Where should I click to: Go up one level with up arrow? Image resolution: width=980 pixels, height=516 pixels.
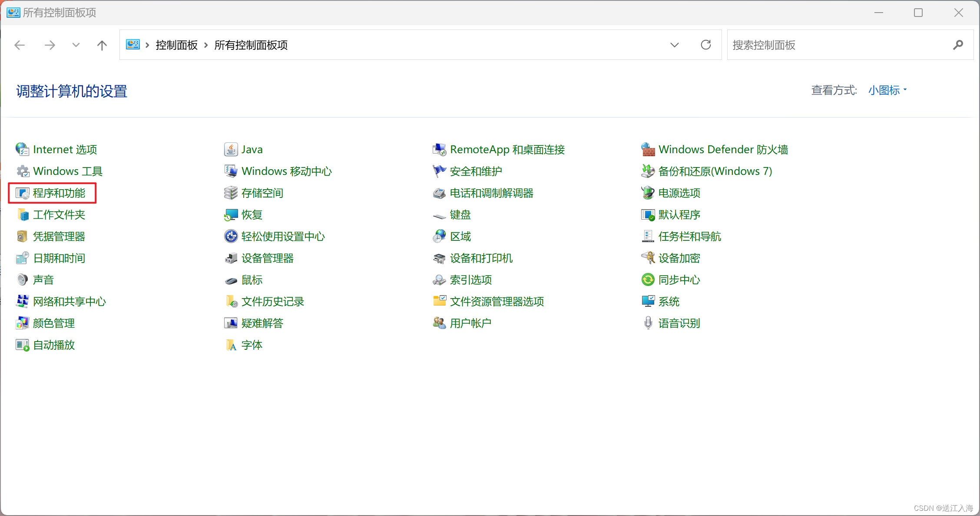tap(102, 45)
